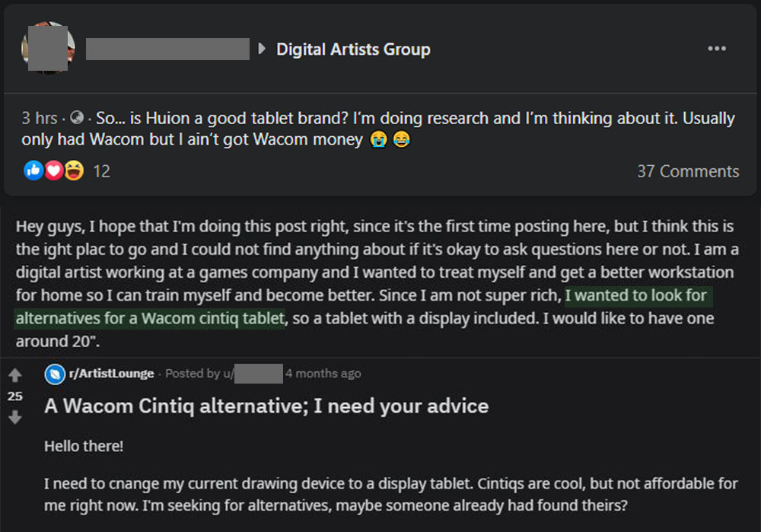Click the '4 months ago' timestamp
Image resolution: width=761 pixels, height=532 pixels.
coord(323,373)
